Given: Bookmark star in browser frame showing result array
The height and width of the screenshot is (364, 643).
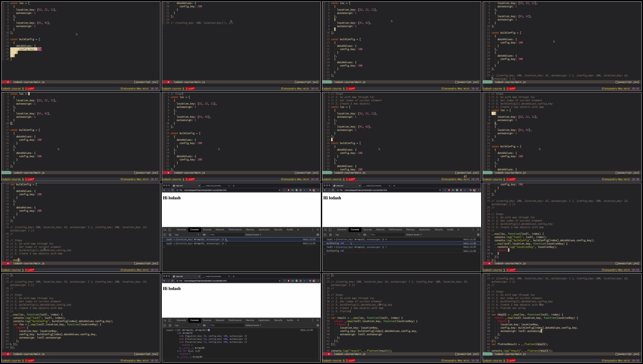Looking at the screenshot, I should point(279,281).
